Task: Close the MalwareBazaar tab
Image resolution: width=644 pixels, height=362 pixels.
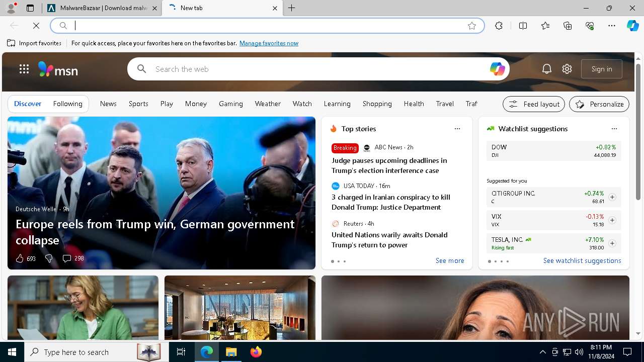Action: [154, 8]
